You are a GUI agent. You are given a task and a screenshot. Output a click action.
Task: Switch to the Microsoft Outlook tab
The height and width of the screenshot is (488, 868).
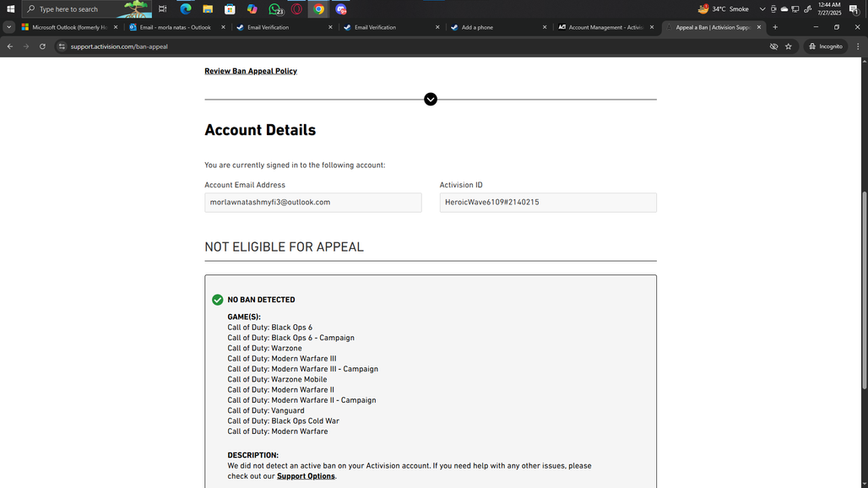pos(70,27)
